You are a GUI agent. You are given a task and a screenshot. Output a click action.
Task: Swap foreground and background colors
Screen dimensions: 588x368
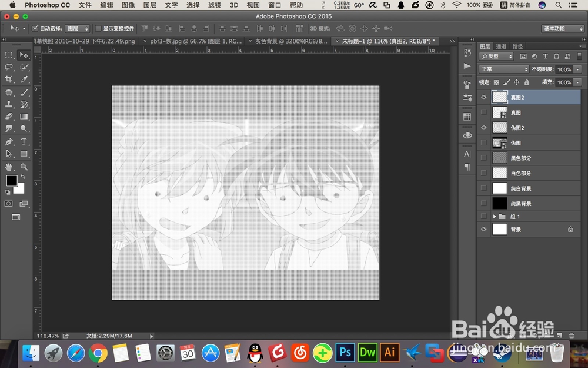pyautogui.click(x=22, y=177)
